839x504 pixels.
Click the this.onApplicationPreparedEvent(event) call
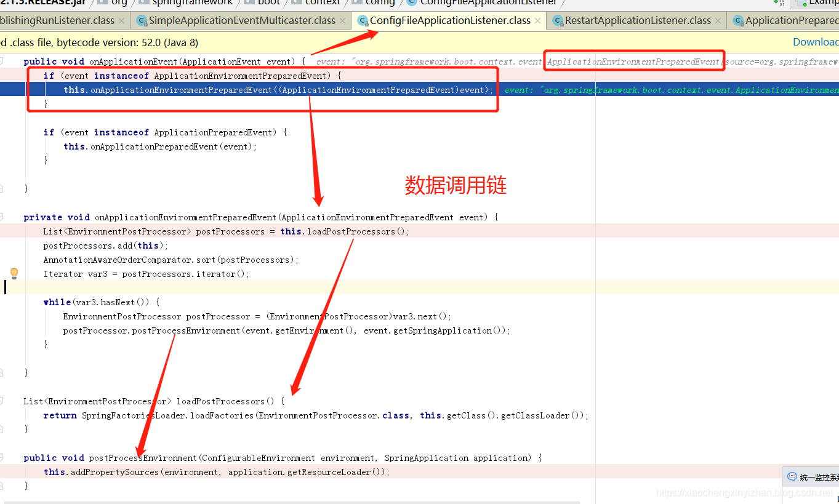160,146
